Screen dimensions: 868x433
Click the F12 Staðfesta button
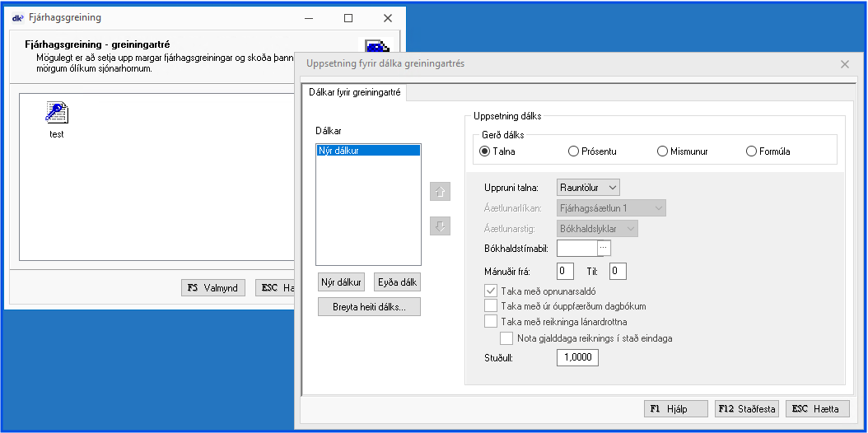pyautogui.click(x=747, y=409)
